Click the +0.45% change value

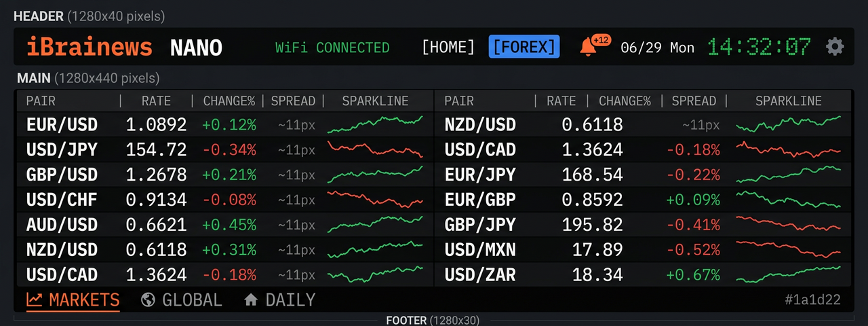coord(229,225)
